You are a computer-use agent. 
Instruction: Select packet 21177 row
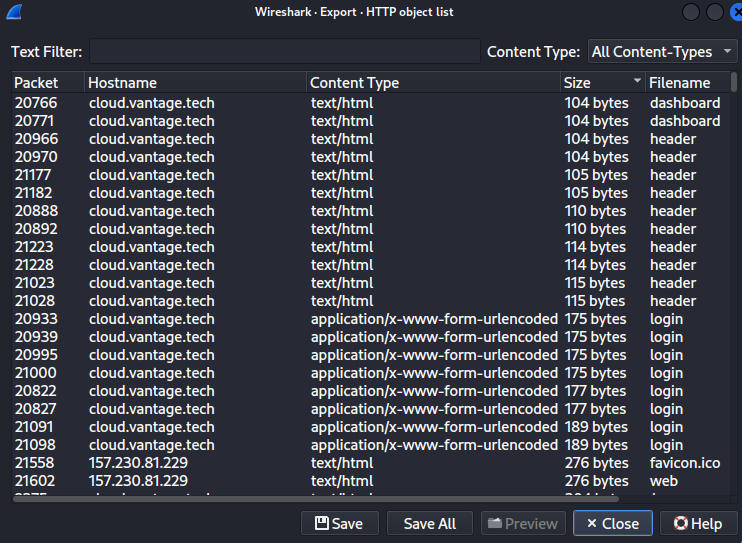(x=371, y=175)
